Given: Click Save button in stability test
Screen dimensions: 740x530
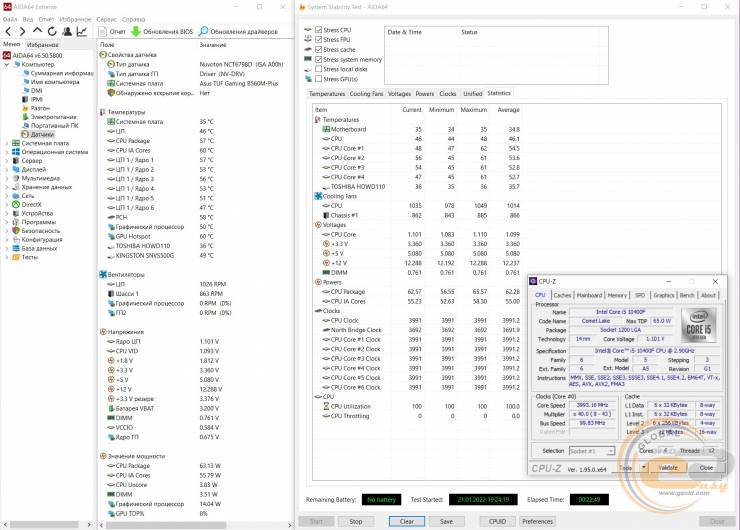Looking at the screenshot, I should (x=446, y=522).
